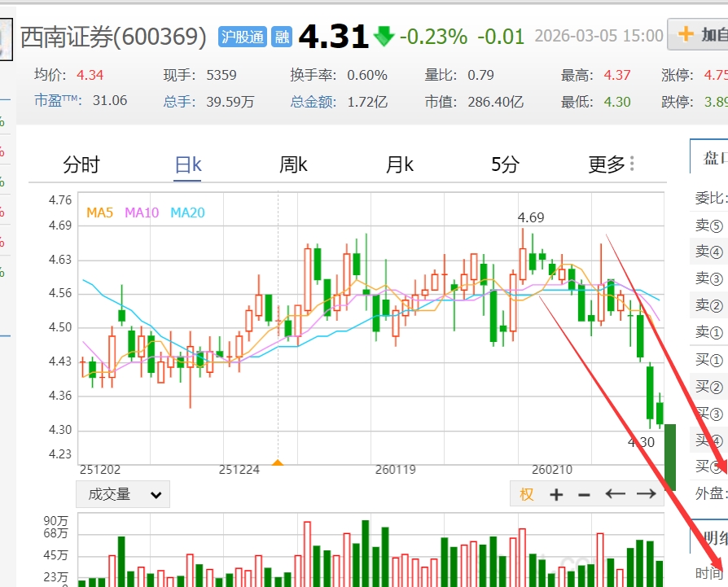Add stock to watchlist with 加自选 button
728x587 pixels.
click(698, 34)
